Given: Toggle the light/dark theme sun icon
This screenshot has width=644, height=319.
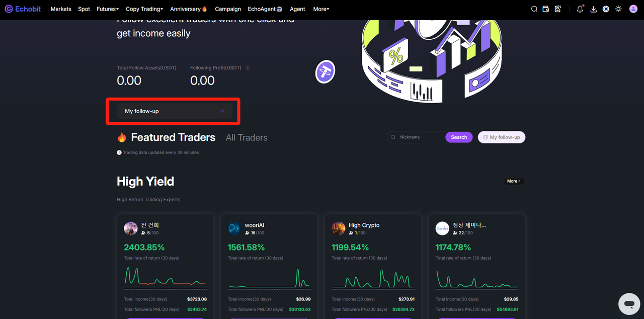Looking at the screenshot, I should (618, 9).
